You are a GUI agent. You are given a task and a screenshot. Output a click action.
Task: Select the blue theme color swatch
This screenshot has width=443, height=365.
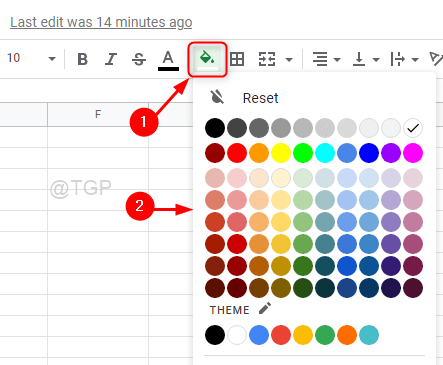click(x=259, y=335)
